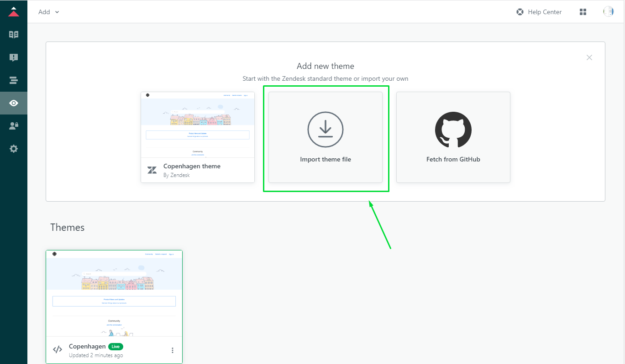Select the Arrange content sidebar icon
The image size is (625, 364).
[14, 80]
